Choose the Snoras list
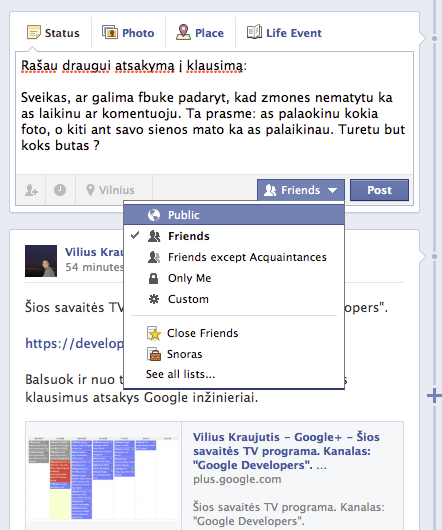442x530 pixels. click(234, 354)
